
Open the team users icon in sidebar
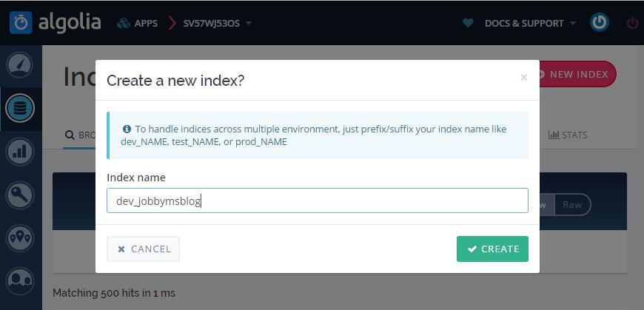[19, 280]
